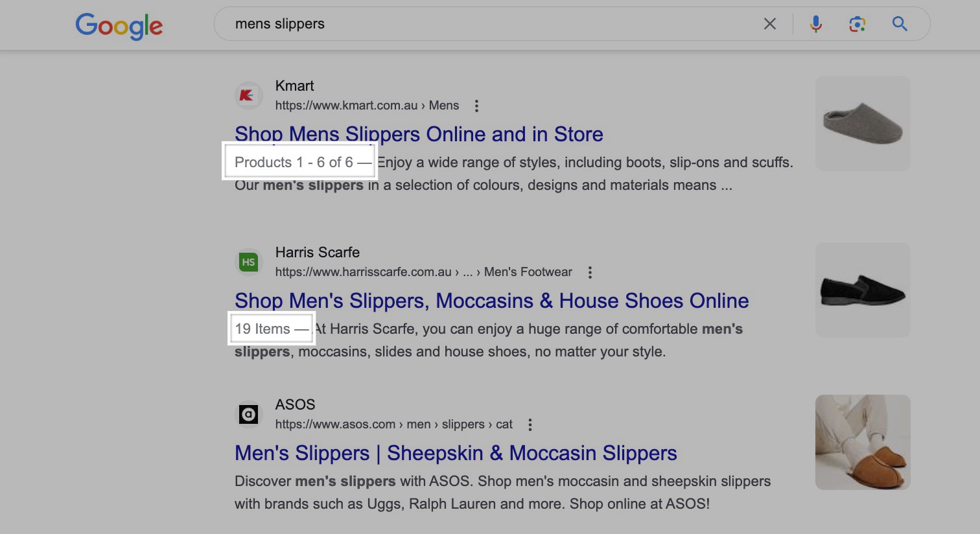Click the Harris Scarfe favicon

pos(248,262)
